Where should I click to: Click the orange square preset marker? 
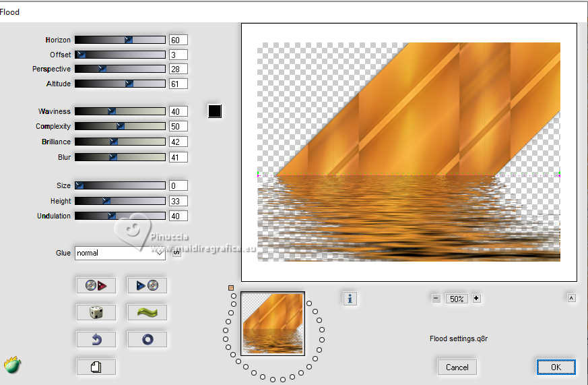231,288
